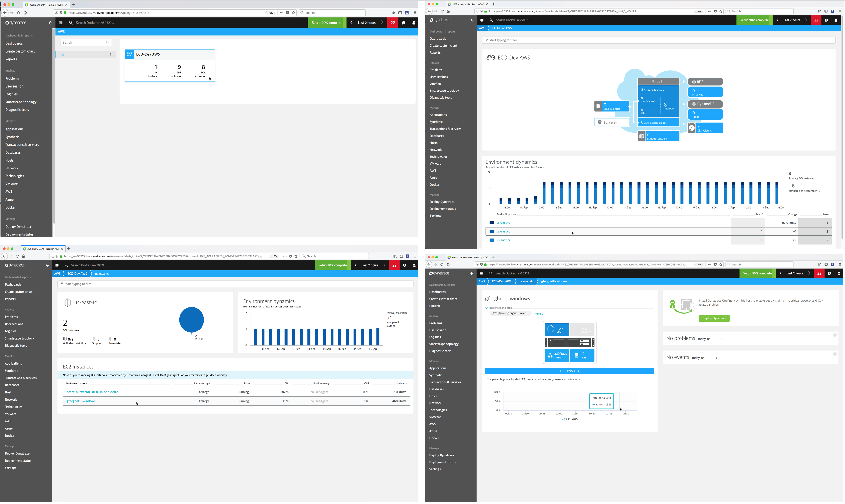This screenshot has width=845, height=504.
Task: Click RDS header in AWS account diagram
Action: click(x=705, y=82)
